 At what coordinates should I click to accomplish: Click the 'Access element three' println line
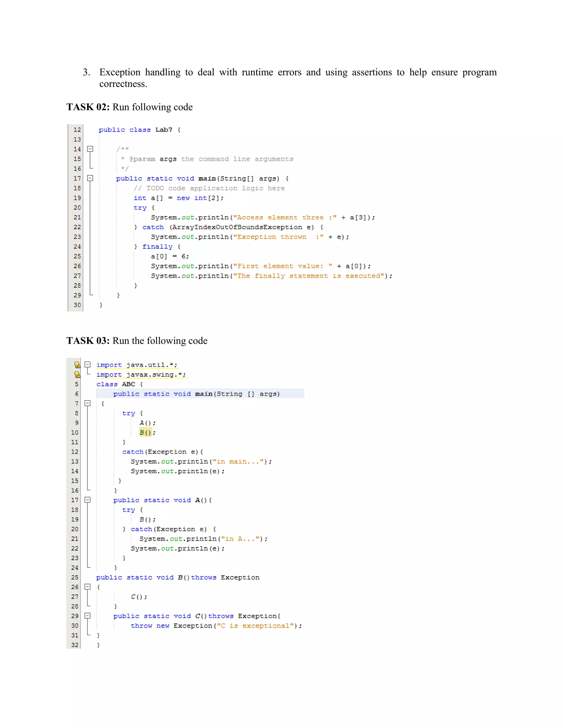coord(263,218)
